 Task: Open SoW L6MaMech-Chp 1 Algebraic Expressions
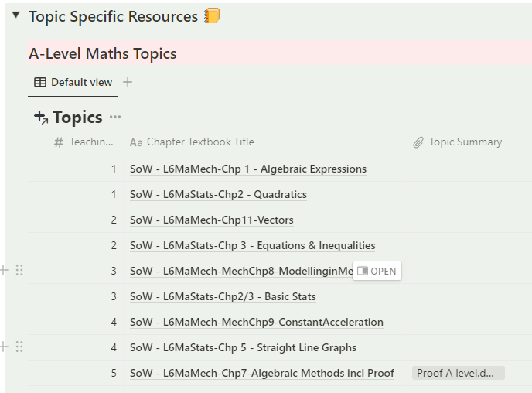click(x=247, y=169)
